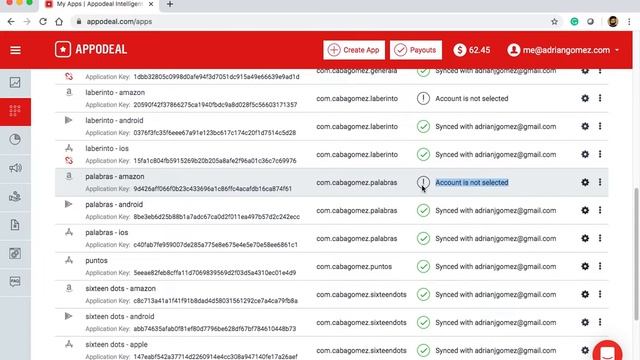Open the megaphone icon in the sidebar
The width and height of the screenshot is (640, 360).
[15, 168]
